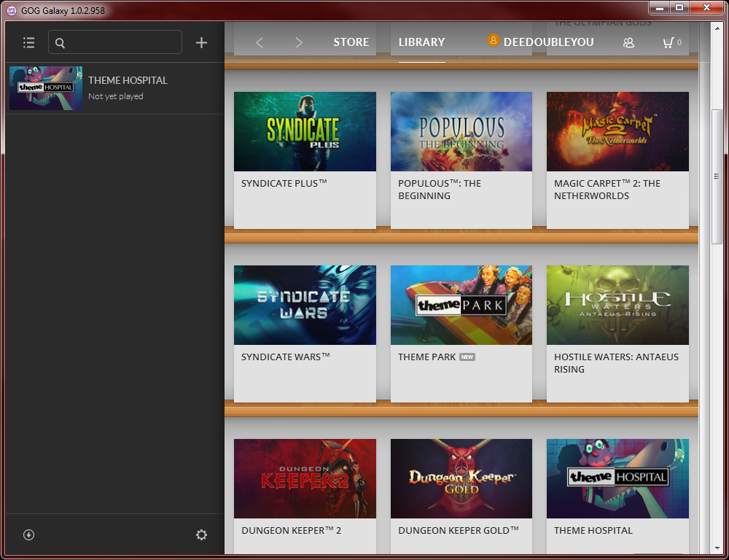The image size is (729, 560).
Task: Click the orange user avatar icon
Action: coord(494,41)
